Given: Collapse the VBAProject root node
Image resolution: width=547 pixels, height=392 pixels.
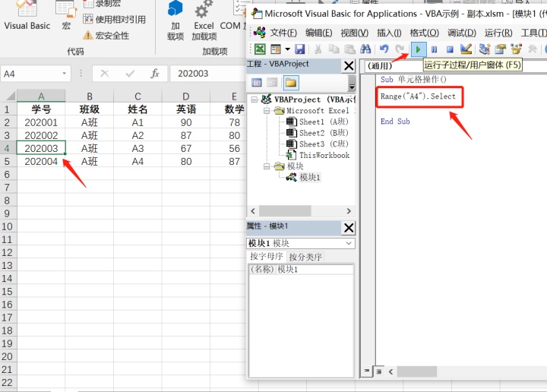Looking at the screenshot, I should click(x=255, y=100).
